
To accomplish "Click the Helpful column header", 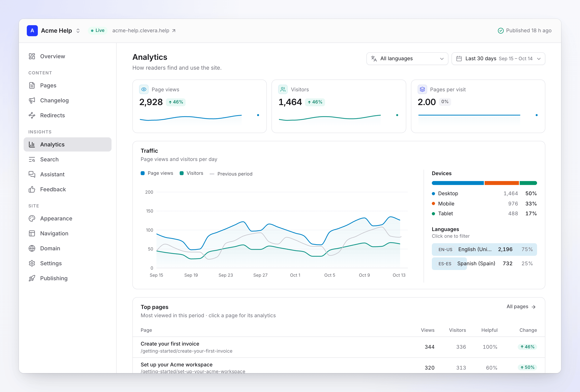I will point(489,330).
